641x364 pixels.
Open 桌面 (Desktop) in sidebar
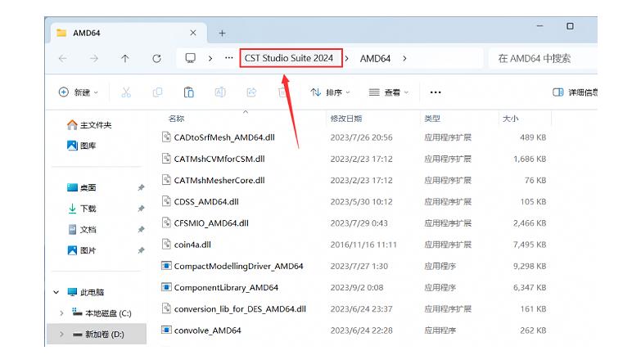click(81, 187)
